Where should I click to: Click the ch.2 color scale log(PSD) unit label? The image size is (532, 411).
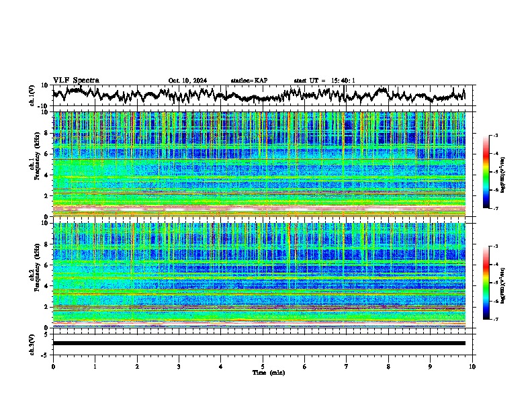tap(503, 285)
